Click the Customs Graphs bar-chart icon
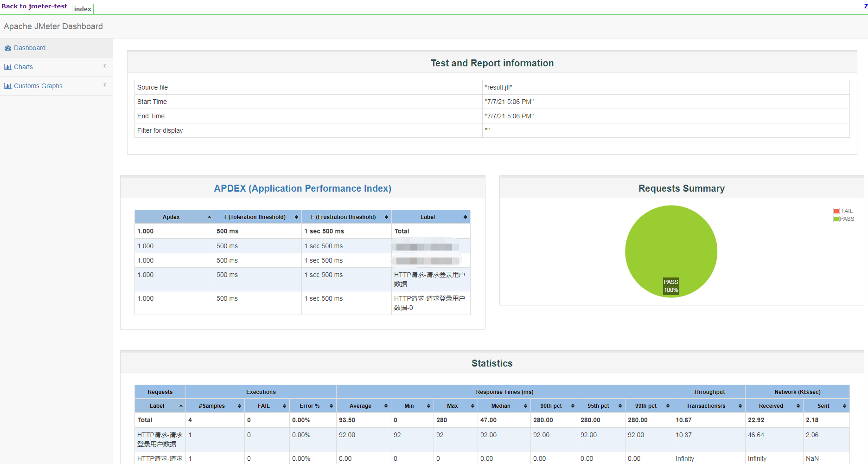The width and height of the screenshot is (868, 464). [x=8, y=86]
